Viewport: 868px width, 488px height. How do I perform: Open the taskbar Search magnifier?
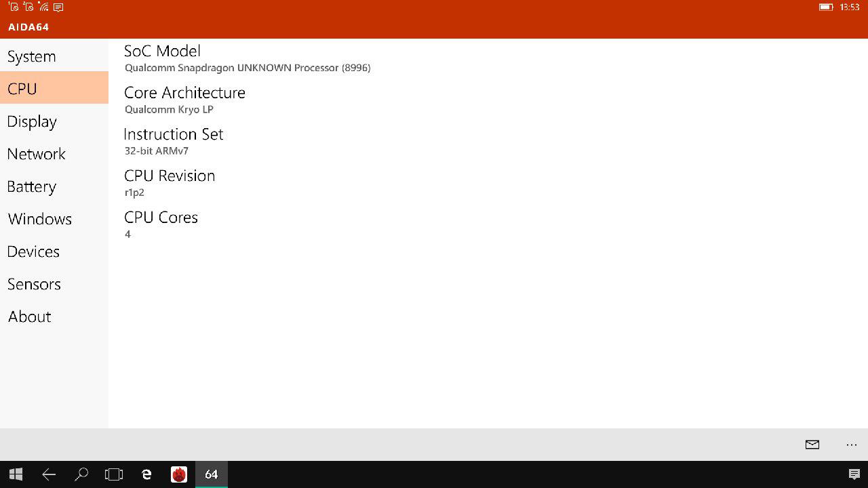(81, 474)
